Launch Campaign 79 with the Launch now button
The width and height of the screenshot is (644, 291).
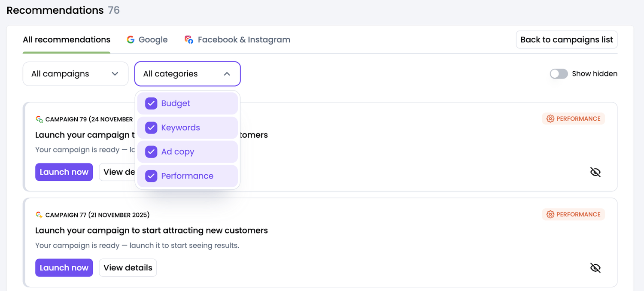point(64,172)
